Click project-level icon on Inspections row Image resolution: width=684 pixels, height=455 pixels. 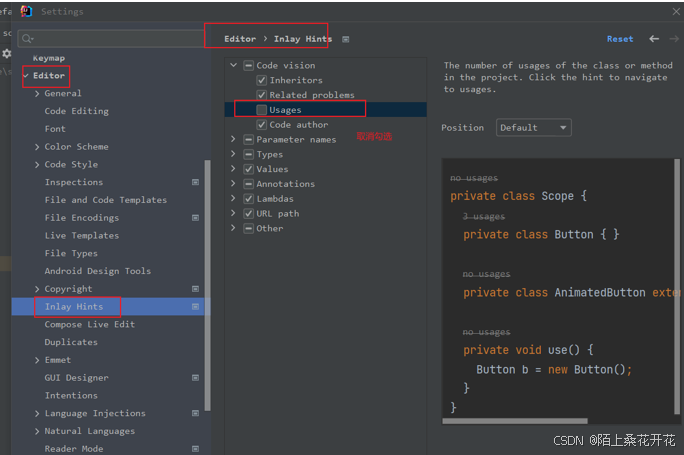tap(195, 182)
